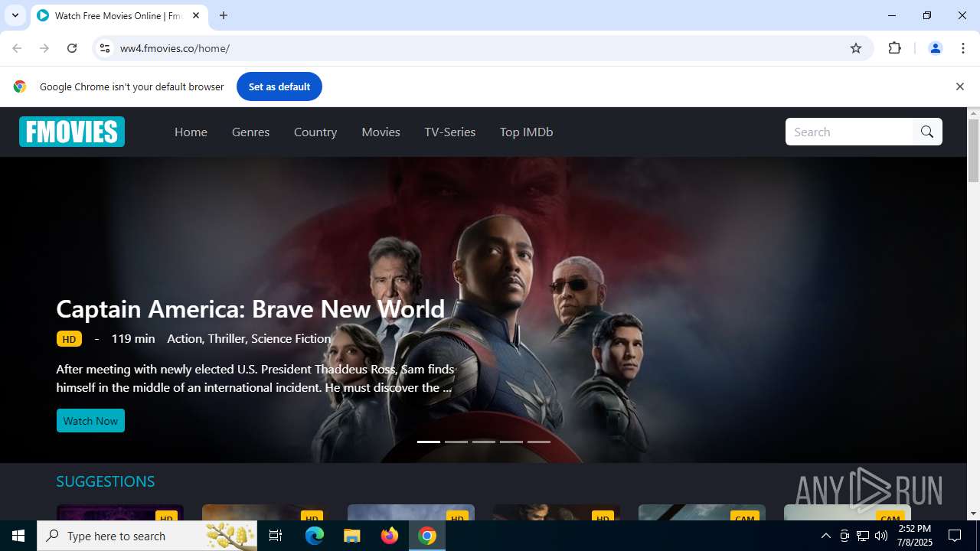980x551 pixels.
Task: Close the Fmovies browser tab
Action: coord(196,15)
